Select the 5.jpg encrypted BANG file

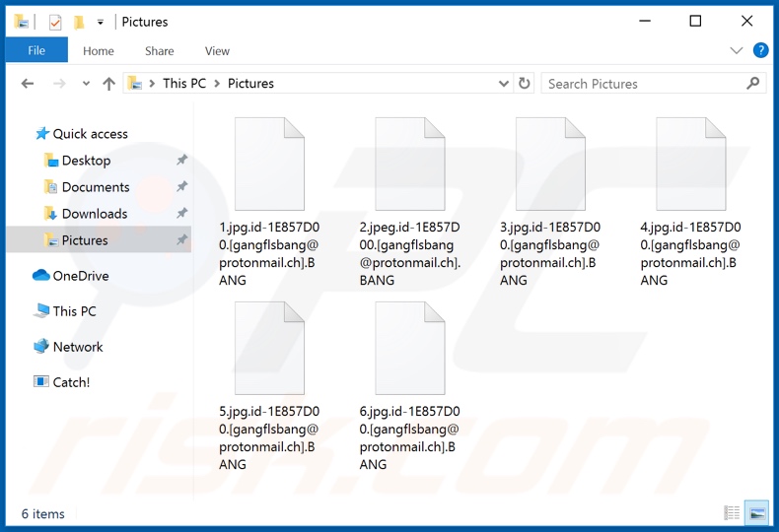click(x=269, y=386)
